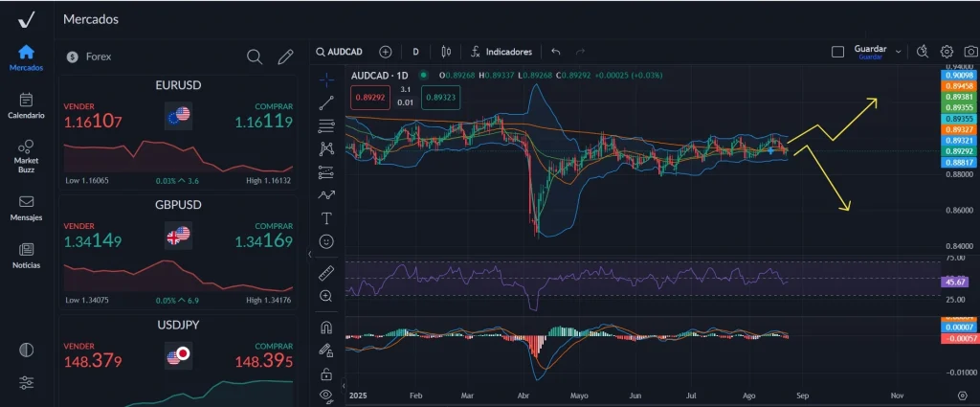Viewport: 980px width, 407px height.
Task: Select the EURUSD instrument title
Action: click(178, 85)
